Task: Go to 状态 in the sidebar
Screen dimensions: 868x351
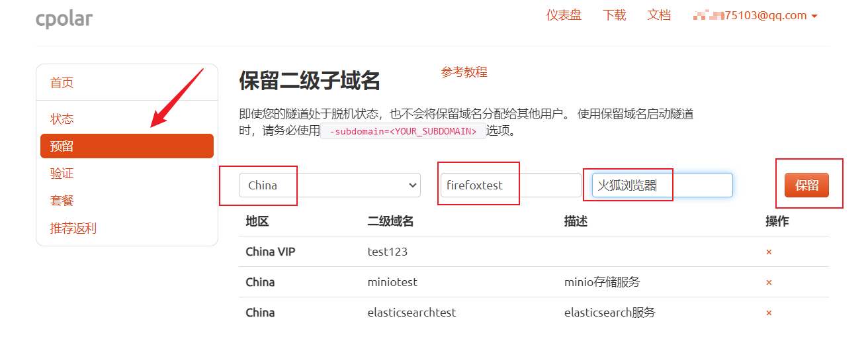Action: (62, 119)
